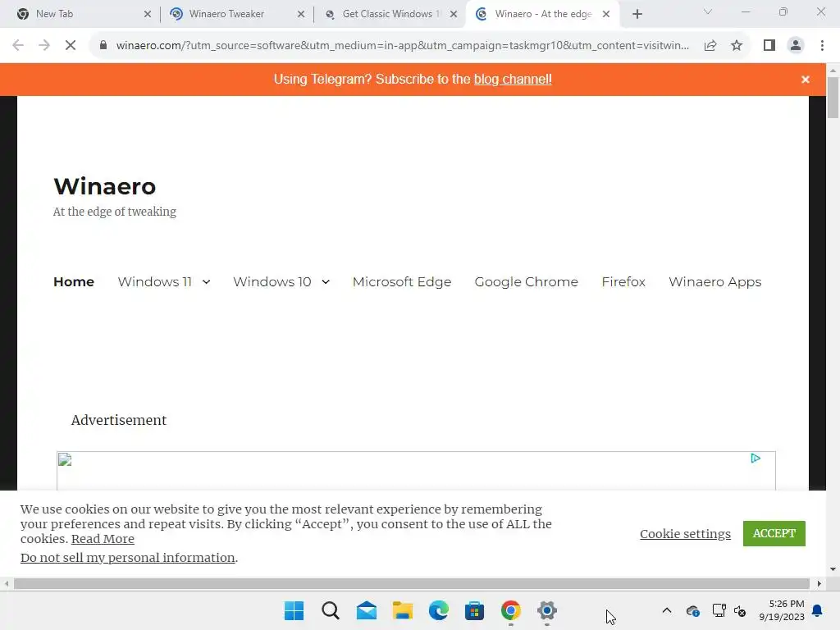Viewport: 840px width, 630px height.
Task: Open the Winaero Apps page
Action: point(714,282)
